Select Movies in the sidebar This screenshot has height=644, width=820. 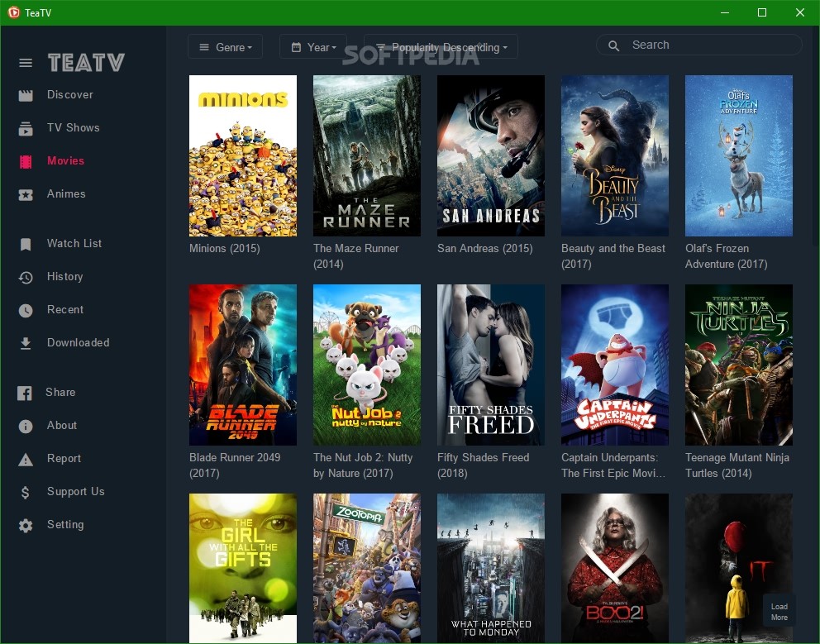click(66, 160)
